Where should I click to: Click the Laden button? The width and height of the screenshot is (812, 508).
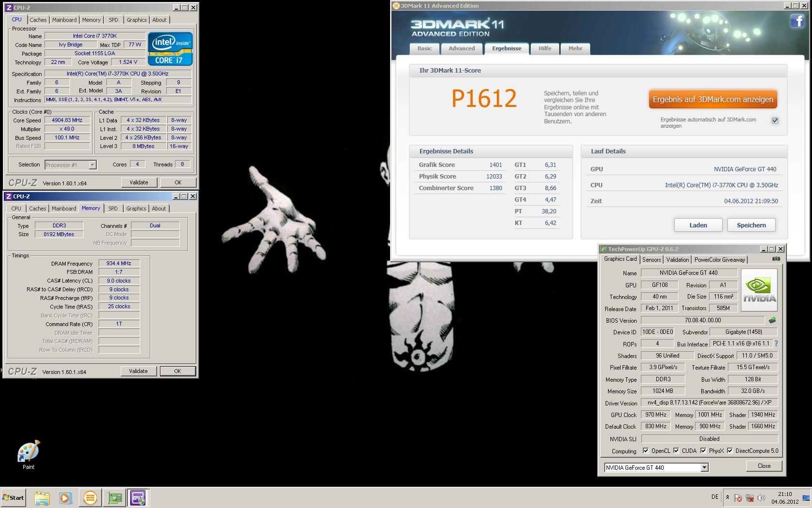coord(698,225)
